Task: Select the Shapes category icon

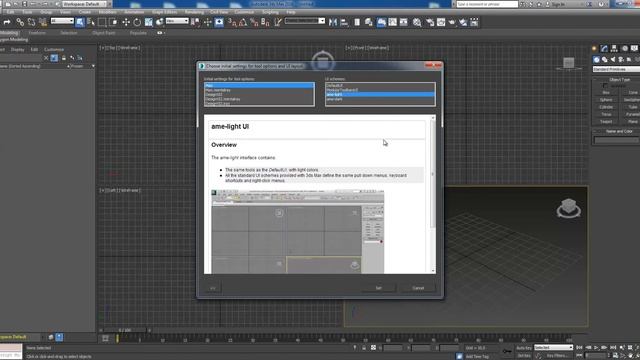Action: pos(604,60)
